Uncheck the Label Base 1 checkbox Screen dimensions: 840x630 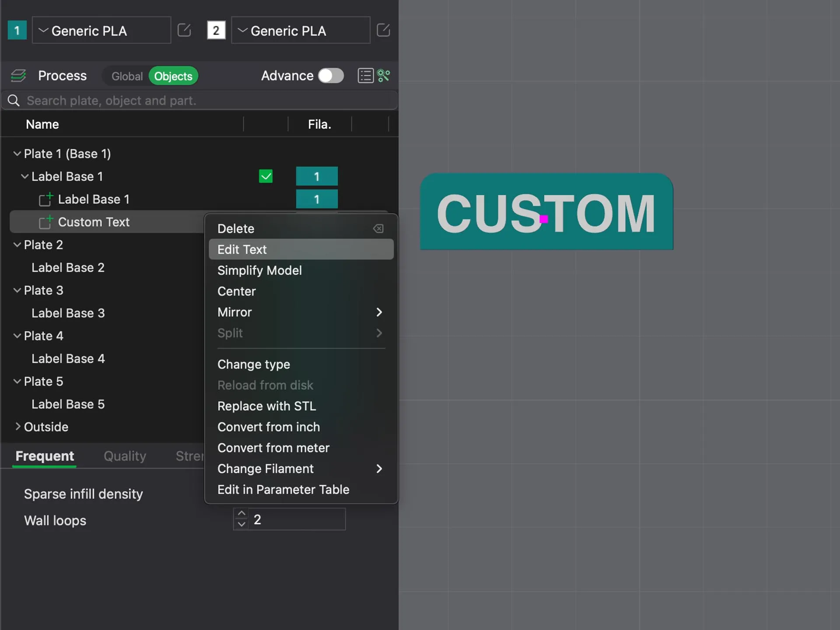(x=266, y=176)
